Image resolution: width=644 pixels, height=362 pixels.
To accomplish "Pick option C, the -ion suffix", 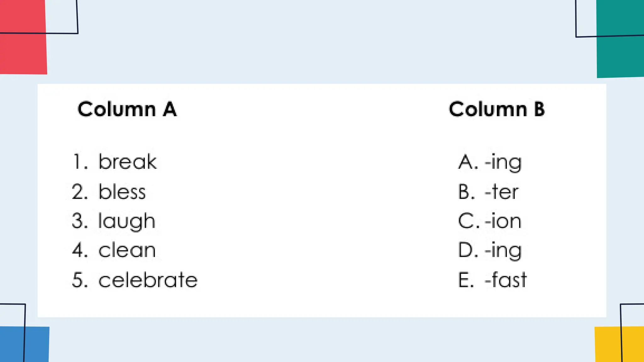I will (503, 221).
